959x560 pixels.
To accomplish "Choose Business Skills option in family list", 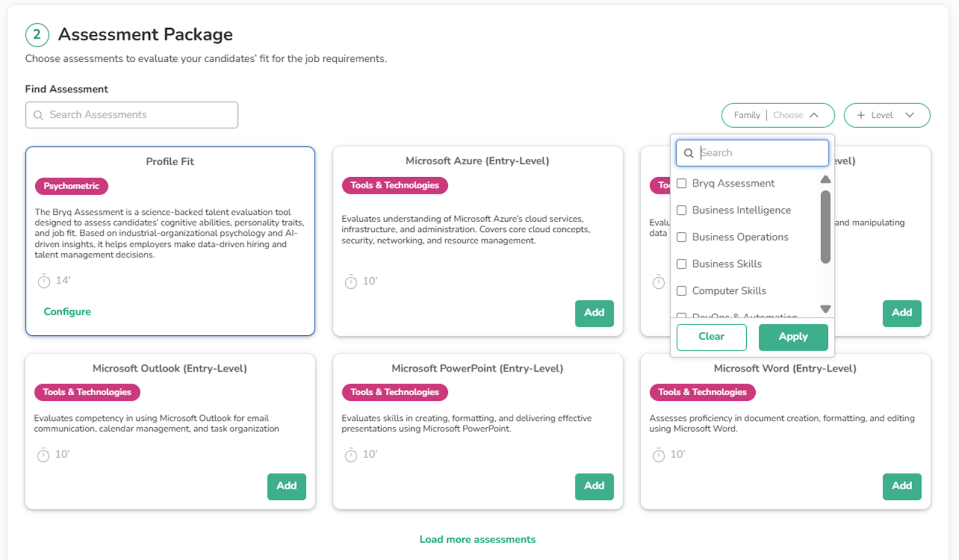I will 726,264.
